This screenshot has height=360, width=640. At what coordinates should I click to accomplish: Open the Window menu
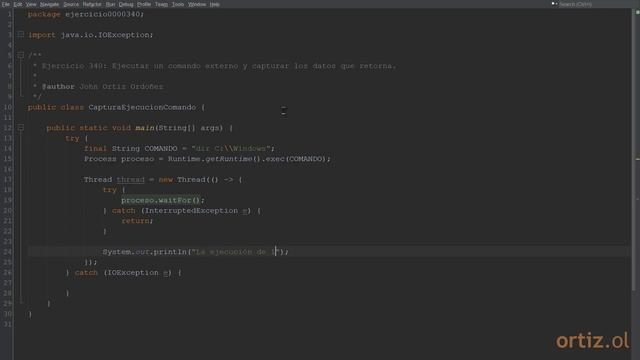(x=197, y=4)
